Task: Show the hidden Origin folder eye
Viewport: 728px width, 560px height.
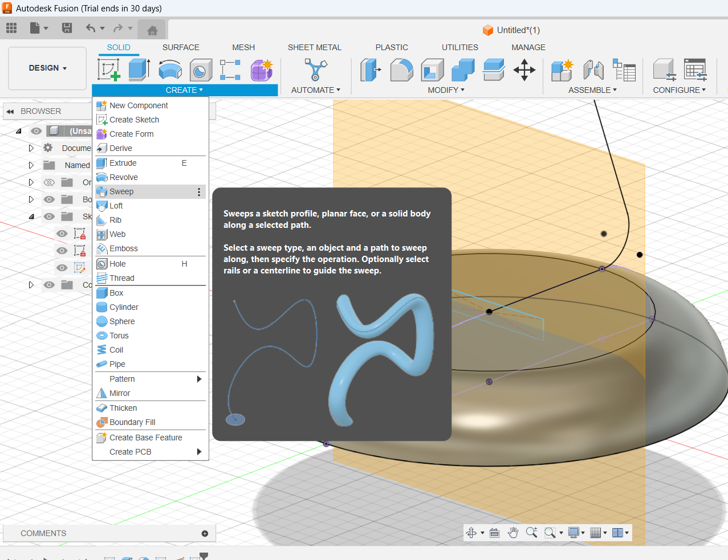Action: 49,182
